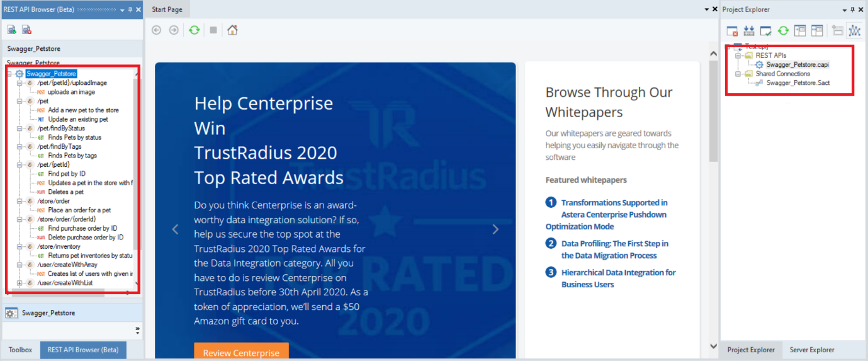Click the green refresh icon in Project Explorer
Image resolution: width=868 pixels, height=361 pixels.
click(x=783, y=30)
